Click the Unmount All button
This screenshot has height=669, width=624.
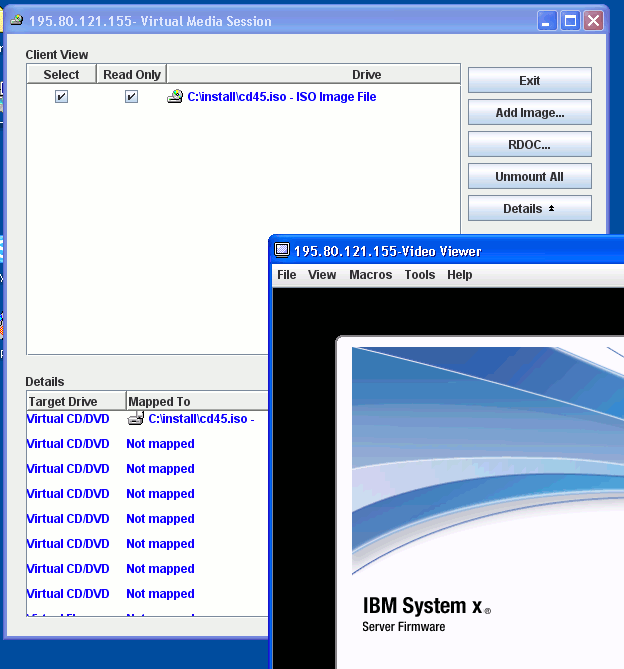coord(529,177)
